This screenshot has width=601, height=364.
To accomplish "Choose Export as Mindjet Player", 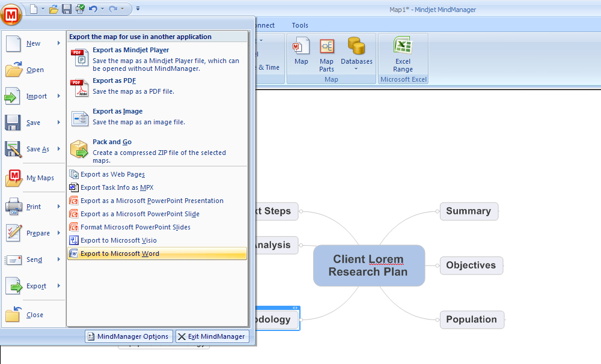I will click(157, 59).
